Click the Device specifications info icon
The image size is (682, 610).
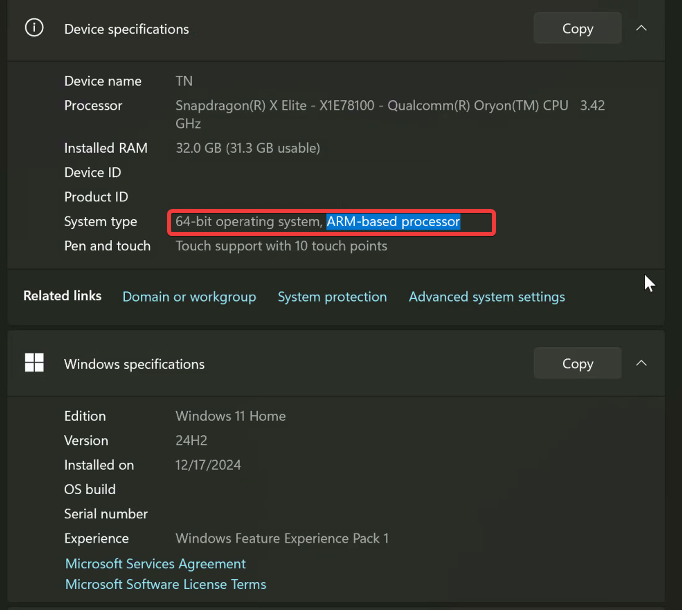click(34, 28)
